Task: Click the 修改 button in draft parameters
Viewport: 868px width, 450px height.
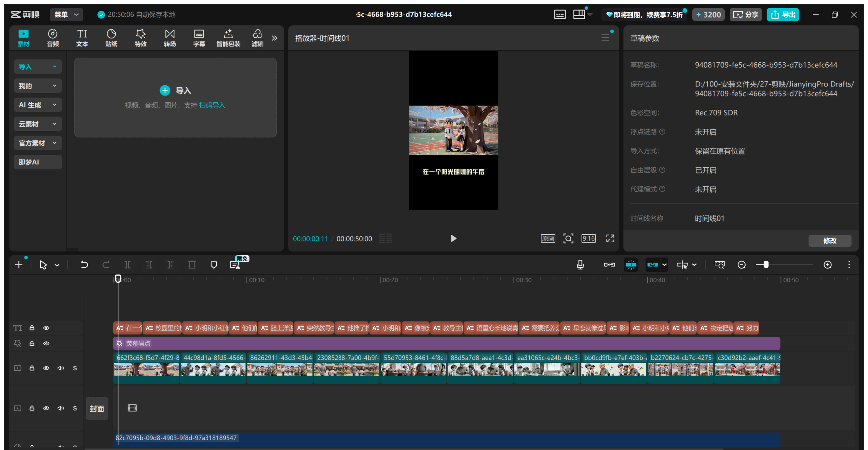Action: click(829, 241)
